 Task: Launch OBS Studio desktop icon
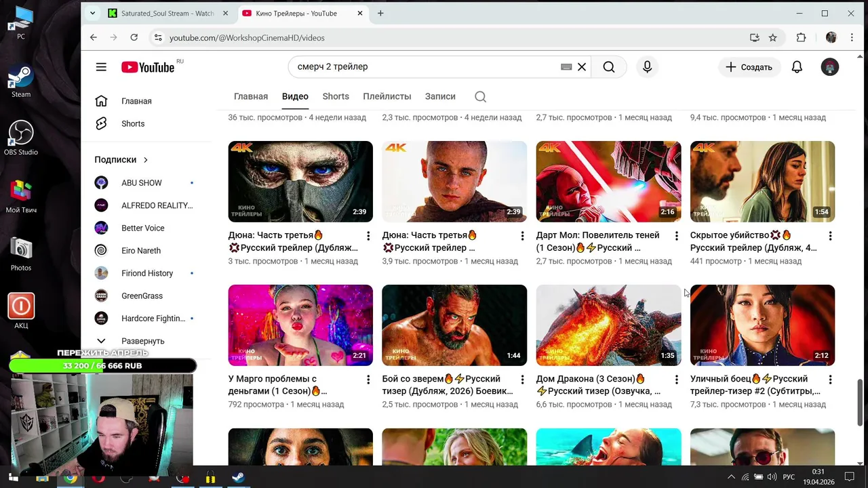coord(21,138)
